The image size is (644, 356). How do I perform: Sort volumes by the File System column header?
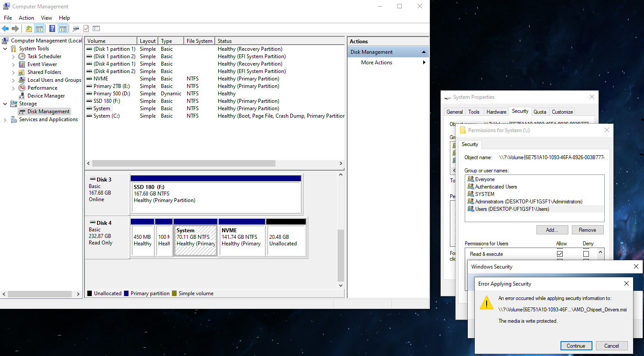[199, 41]
